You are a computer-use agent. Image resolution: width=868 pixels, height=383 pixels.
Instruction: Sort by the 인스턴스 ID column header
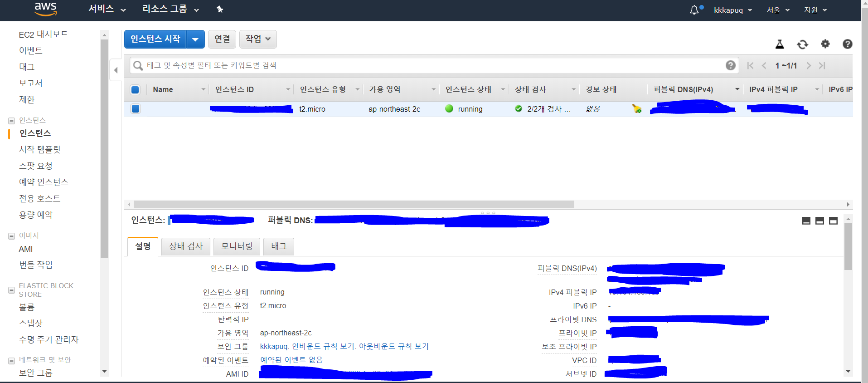(251, 89)
